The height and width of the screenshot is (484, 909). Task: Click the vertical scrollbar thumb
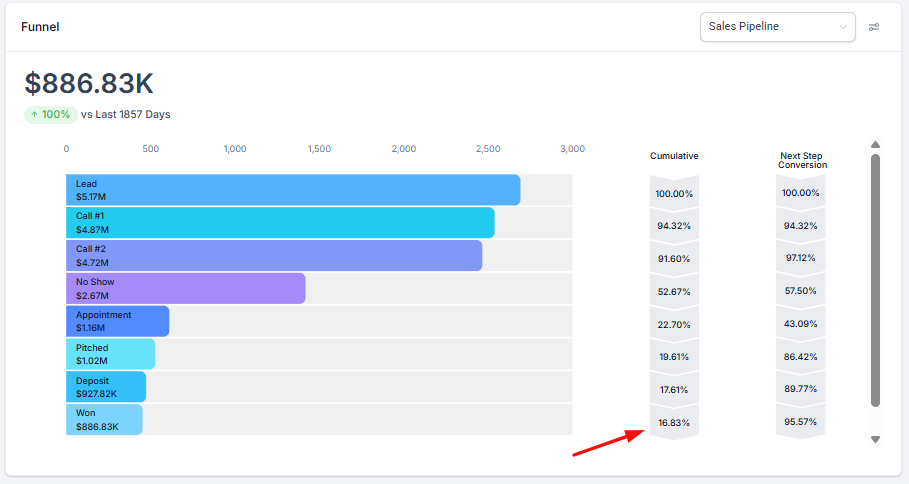pyautogui.click(x=876, y=280)
